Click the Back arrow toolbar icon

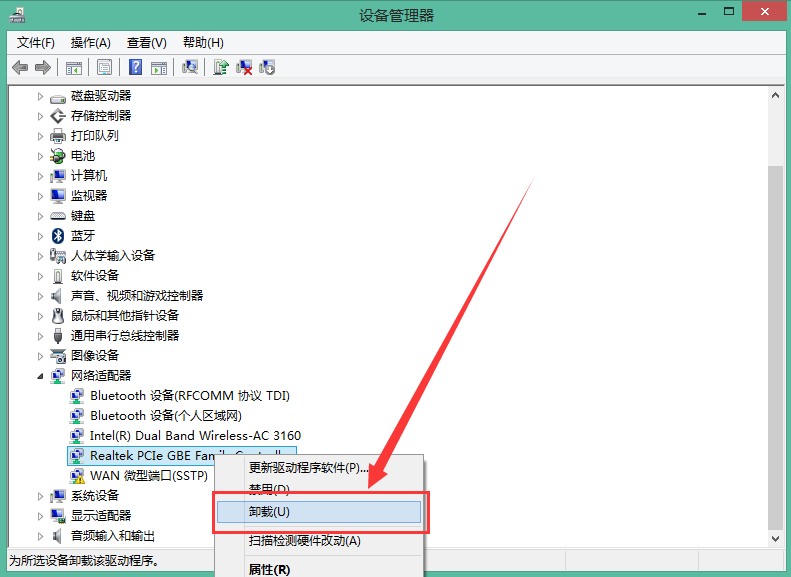tap(20, 67)
